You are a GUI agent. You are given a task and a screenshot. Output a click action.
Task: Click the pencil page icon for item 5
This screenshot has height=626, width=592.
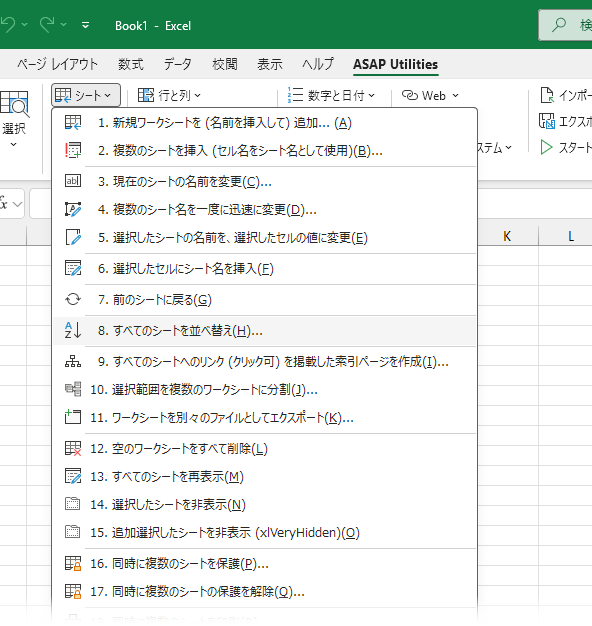coord(73,237)
